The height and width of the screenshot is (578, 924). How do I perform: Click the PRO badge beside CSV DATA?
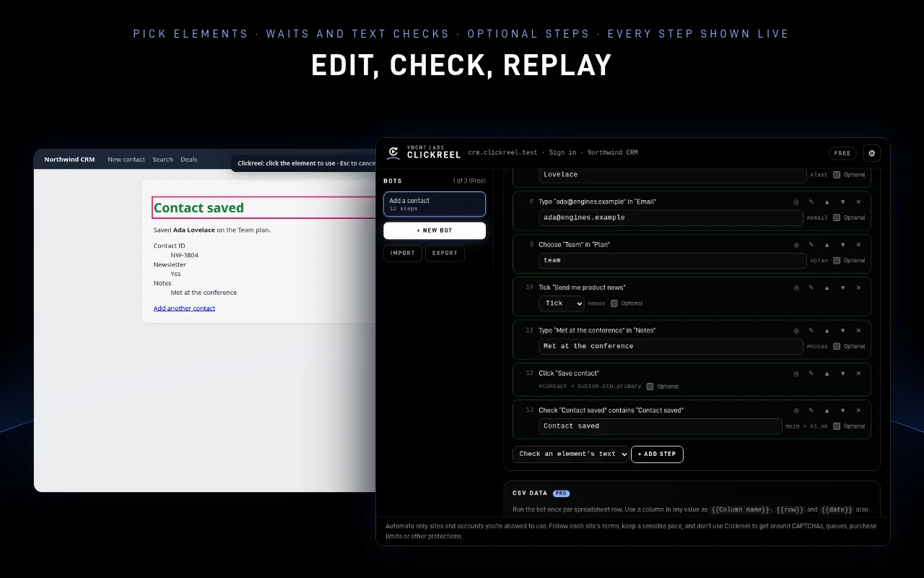coord(561,493)
